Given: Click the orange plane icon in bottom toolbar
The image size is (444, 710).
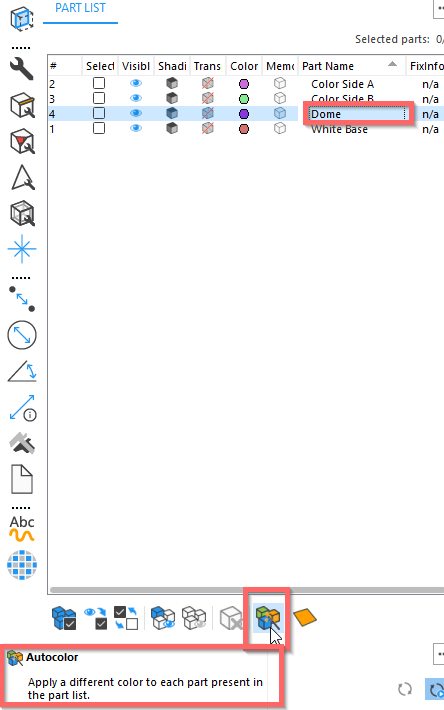Looking at the screenshot, I should tap(305, 617).
